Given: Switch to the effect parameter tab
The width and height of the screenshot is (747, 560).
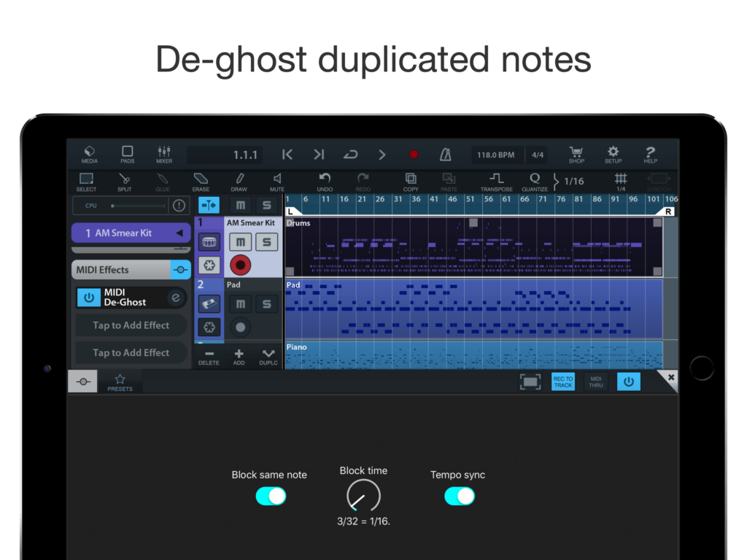Looking at the screenshot, I should (x=83, y=381).
